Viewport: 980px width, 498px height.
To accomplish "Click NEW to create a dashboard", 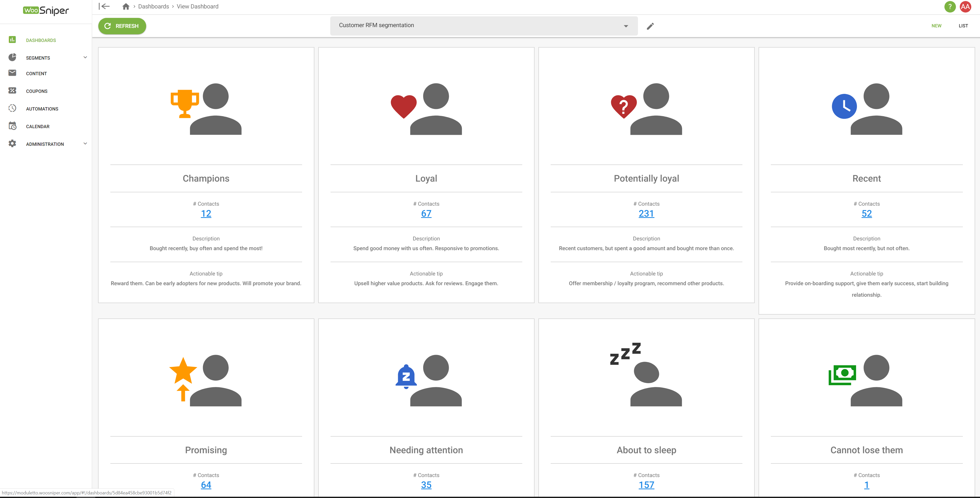I will (x=937, y=26).
